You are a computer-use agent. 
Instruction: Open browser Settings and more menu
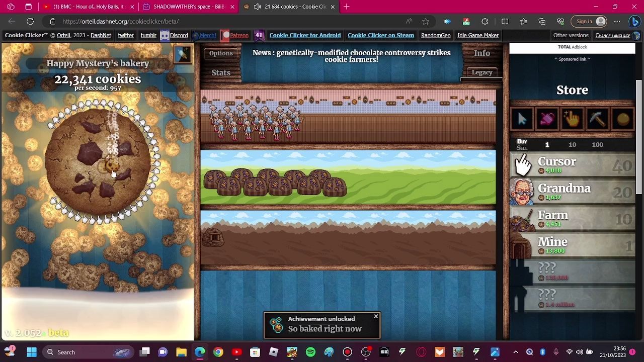pos(617,21)
